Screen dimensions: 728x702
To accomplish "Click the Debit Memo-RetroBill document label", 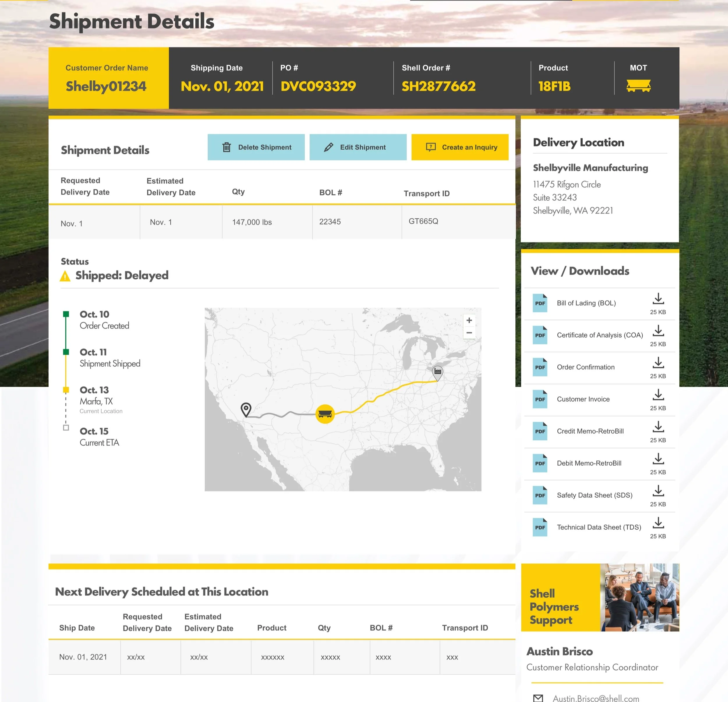I will (x=589, y=463).
